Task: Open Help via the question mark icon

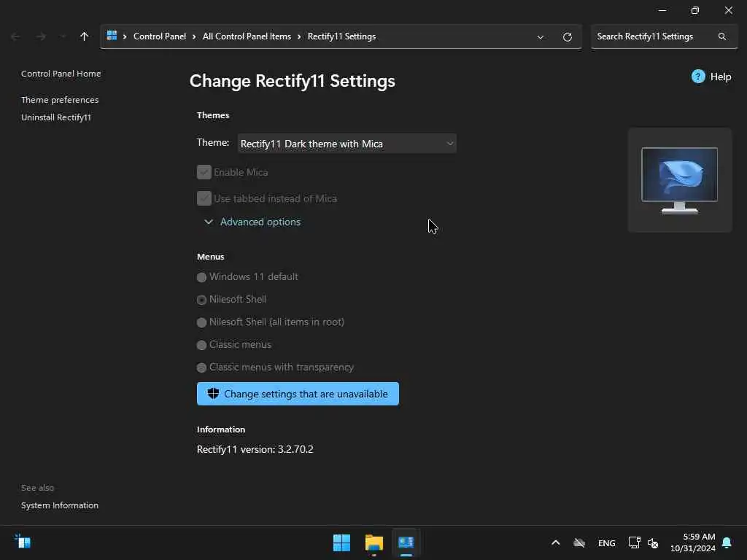Action: (698, 76)
